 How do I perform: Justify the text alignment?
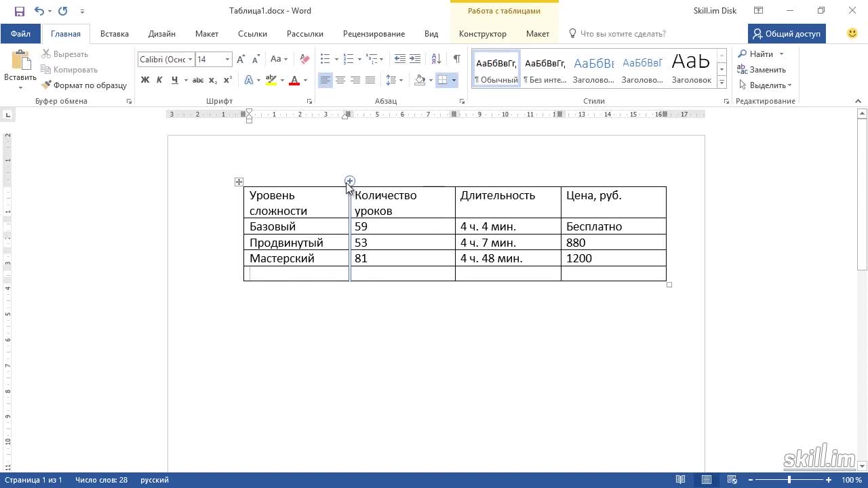(x=370, y=80)
